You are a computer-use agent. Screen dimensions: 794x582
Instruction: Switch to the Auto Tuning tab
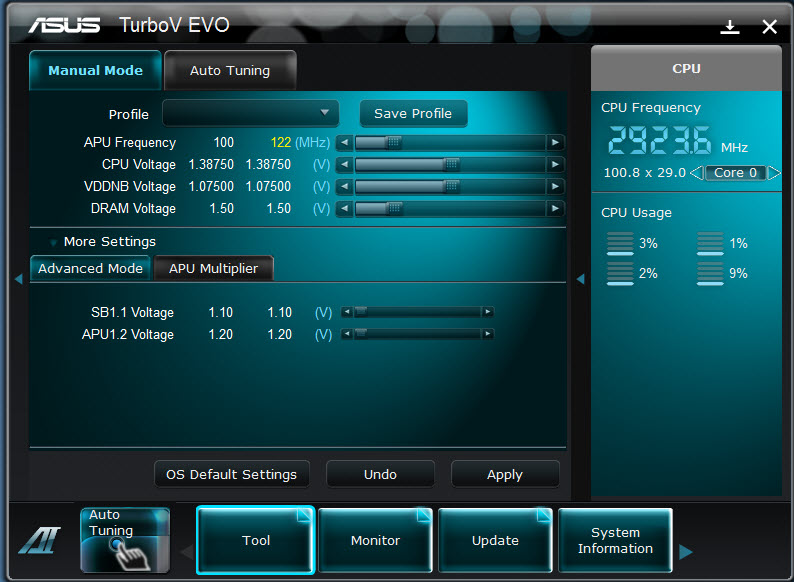(230, 71)
